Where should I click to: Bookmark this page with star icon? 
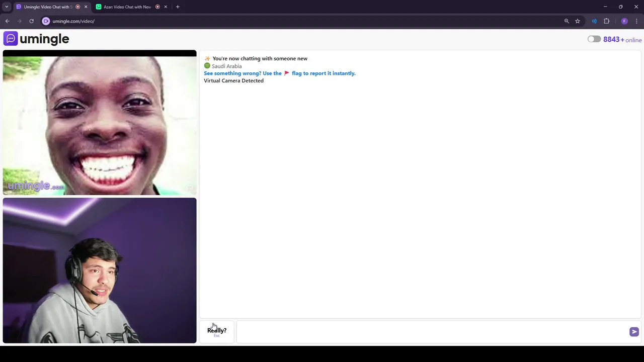tap(578, 21)
